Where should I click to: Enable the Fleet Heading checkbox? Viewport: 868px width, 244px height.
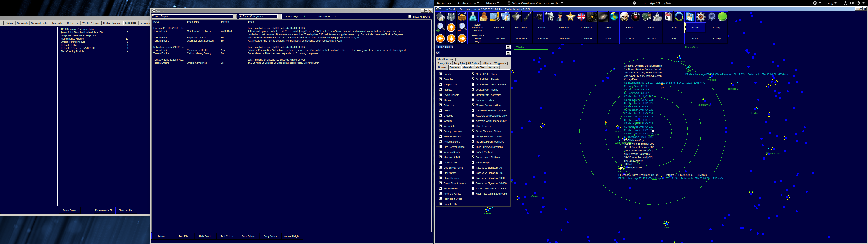473,126
